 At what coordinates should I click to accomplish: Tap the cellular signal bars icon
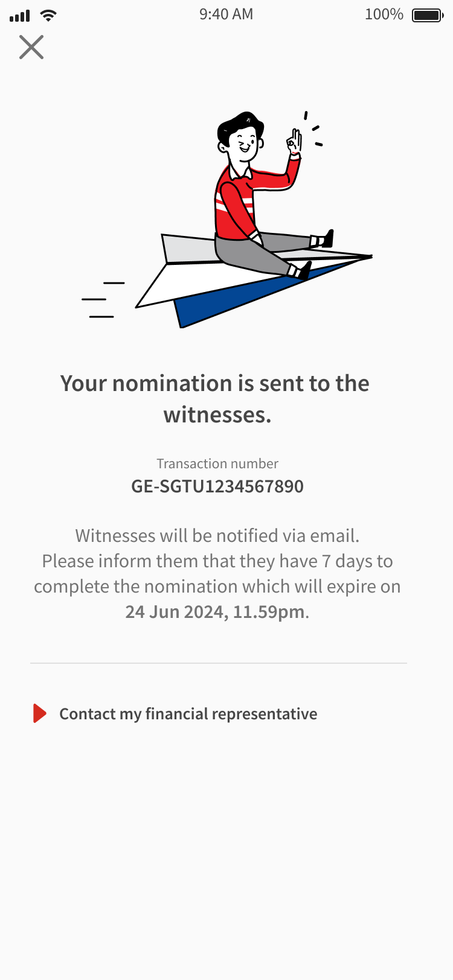coord(20,16)
